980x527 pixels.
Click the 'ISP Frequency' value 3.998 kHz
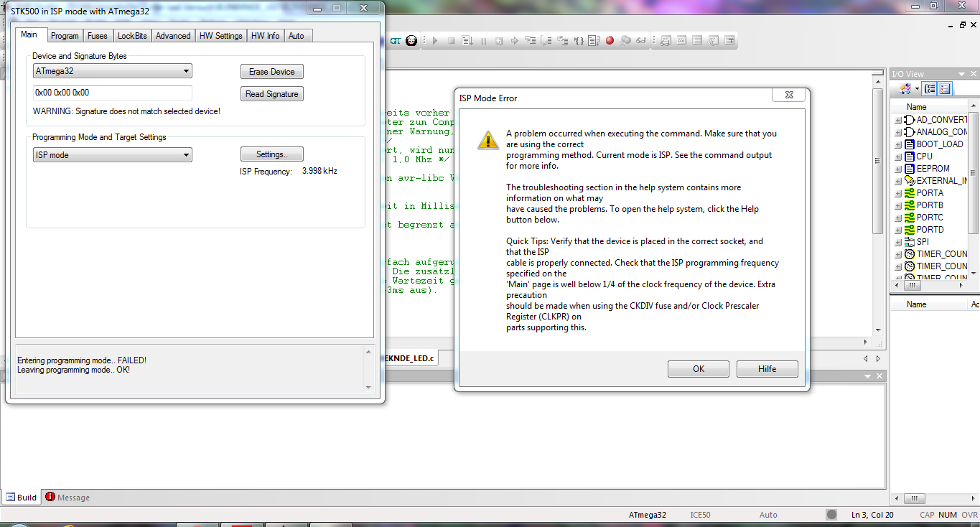(x=319, y=172)
